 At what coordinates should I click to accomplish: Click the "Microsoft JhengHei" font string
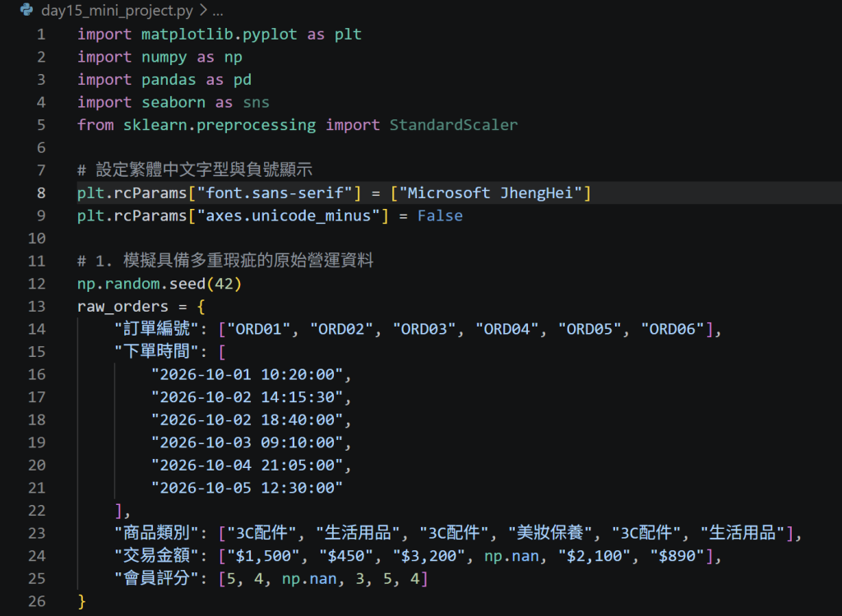[490, 192]
